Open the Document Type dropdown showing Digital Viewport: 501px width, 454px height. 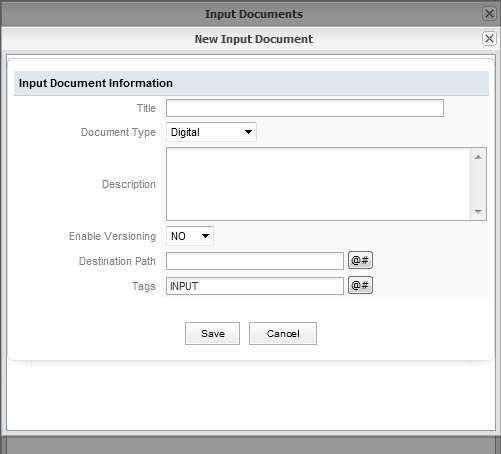(211, 132)
